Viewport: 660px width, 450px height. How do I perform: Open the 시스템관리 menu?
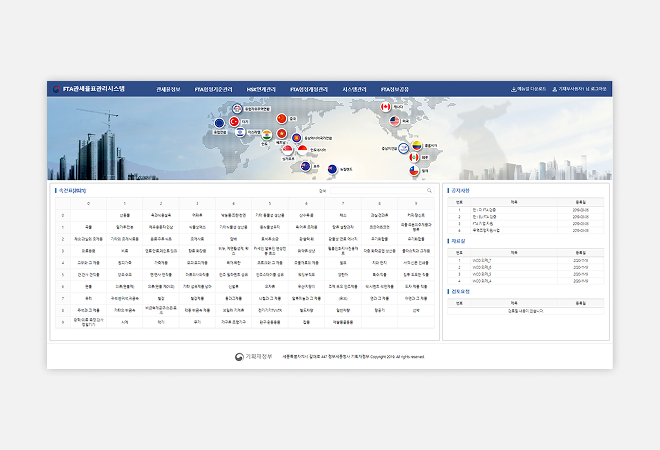(x=355, y=89)
